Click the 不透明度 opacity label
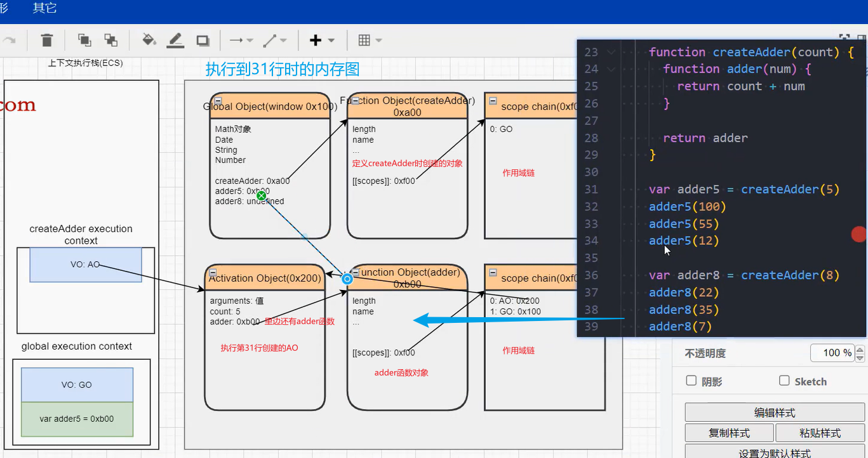 (x=705, y=353)
